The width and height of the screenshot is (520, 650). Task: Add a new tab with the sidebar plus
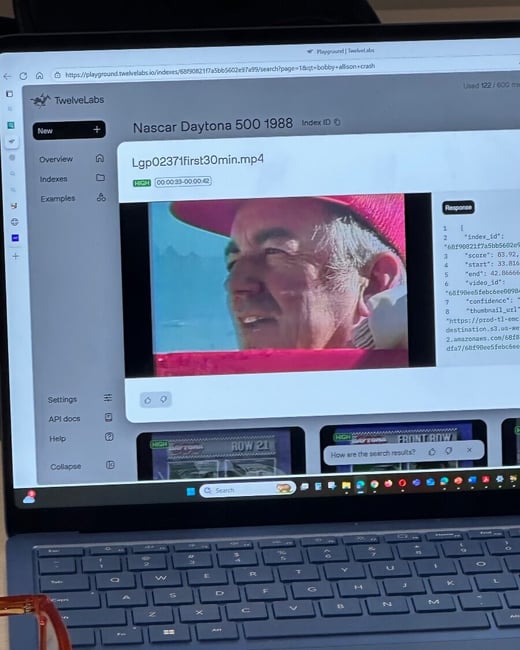pos(15,256)
